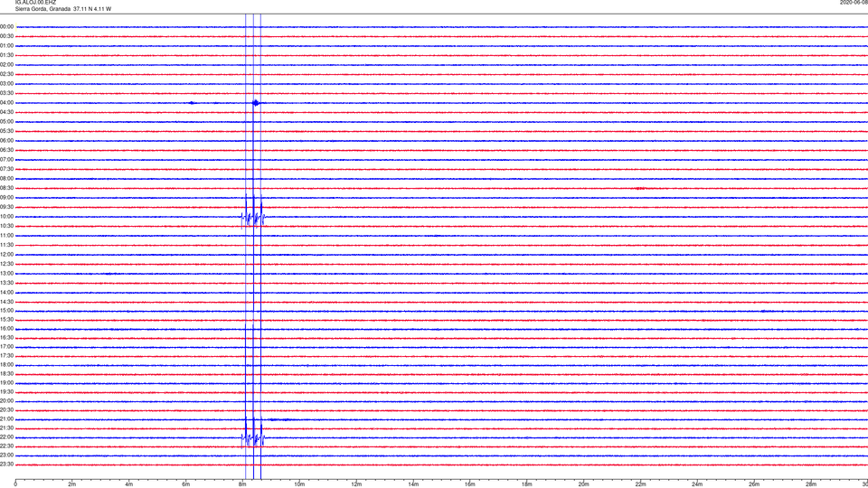Click the 8m tick label on the axis
Viewport: 868px width, 488px height.
[242, 484]
